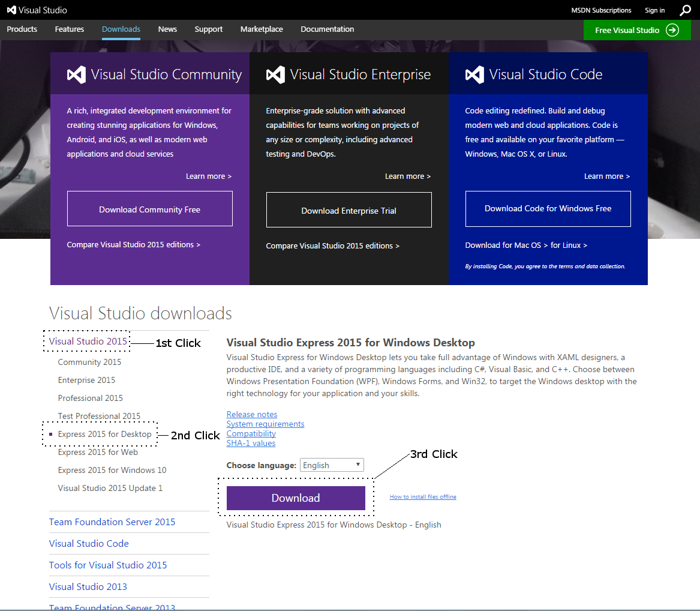Image resolution: width=700 pixels, height=611 pixels.
Task: Click the for Linux download link
Action: pyautogui.click(x=569, y=245)
